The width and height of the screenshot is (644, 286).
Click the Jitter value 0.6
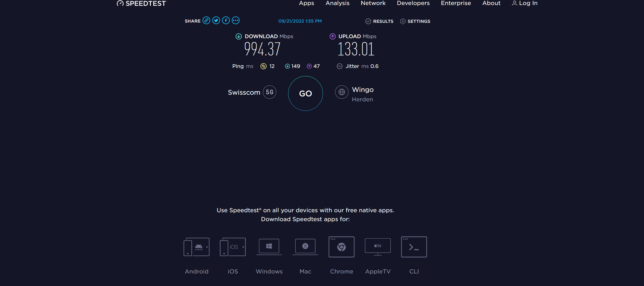(x=374, y=66)
